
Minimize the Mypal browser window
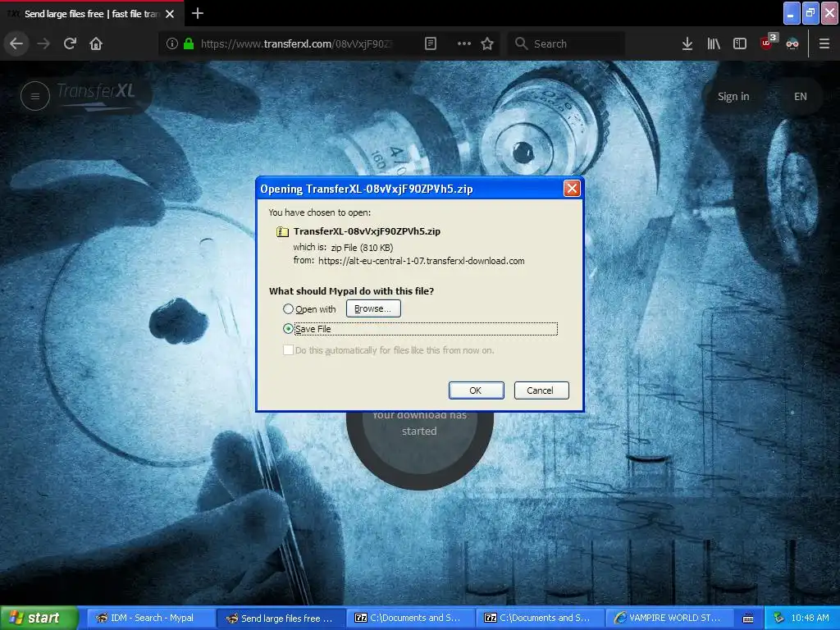click(x=792, y=13)
